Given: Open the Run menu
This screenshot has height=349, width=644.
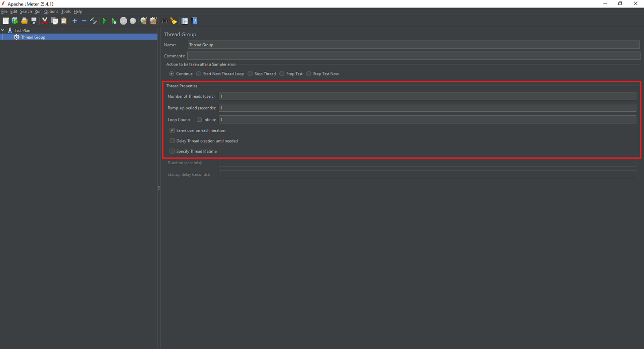Looking at the screenshot, I should [x=38, y=11].
